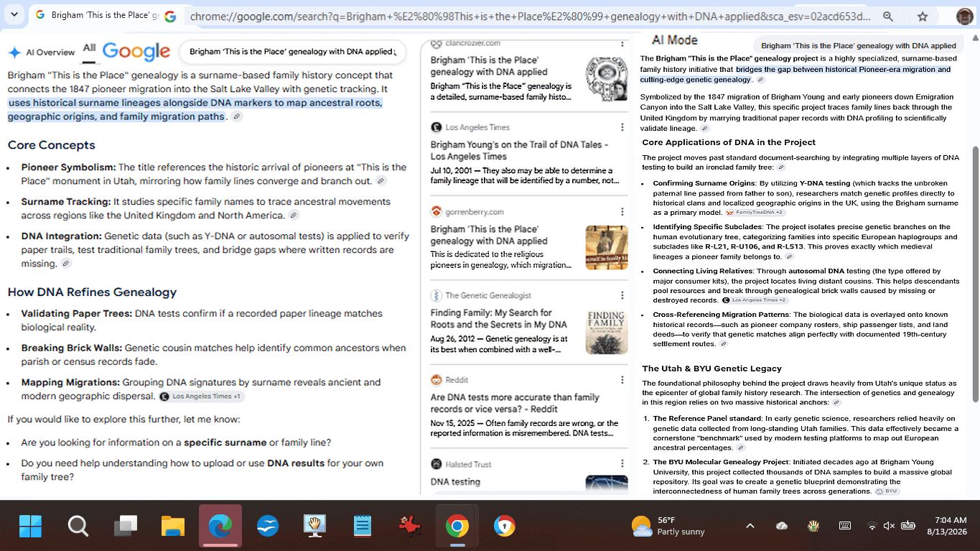This screenshot has height=551, width=980.
Task: Open citation link icon after 'Kingdom and North America'
Action: (x=294, y=216)
